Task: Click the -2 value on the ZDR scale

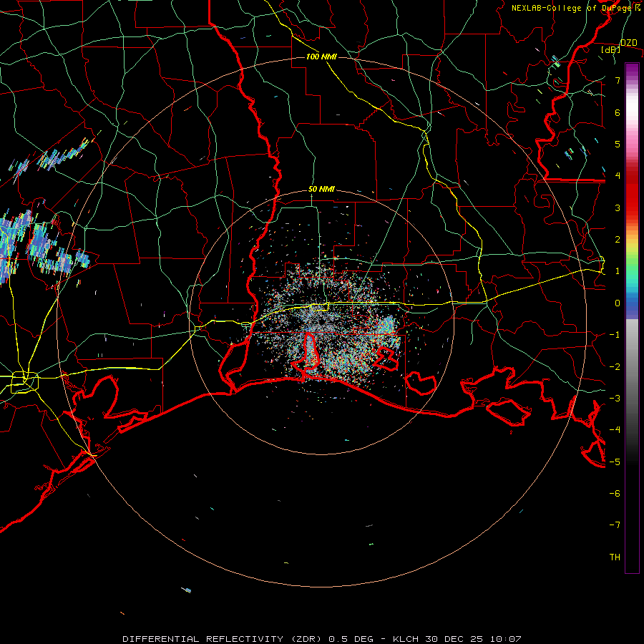Action: (615, 367)
